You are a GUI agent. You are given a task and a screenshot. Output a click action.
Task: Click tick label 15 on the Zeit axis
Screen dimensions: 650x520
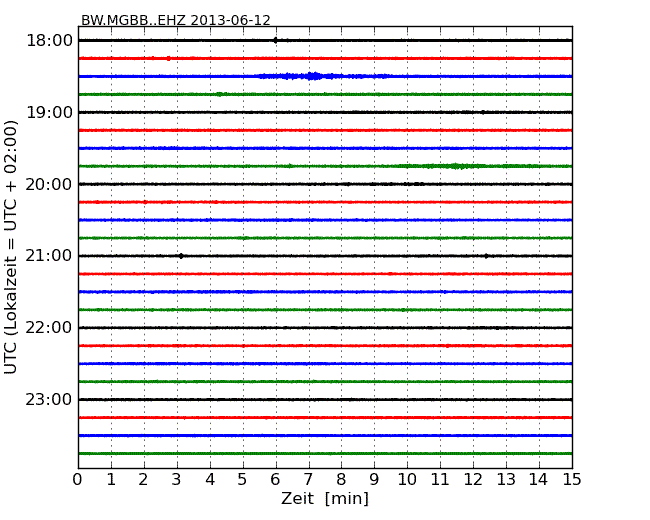pyautogui.click(x=572, y=480)
